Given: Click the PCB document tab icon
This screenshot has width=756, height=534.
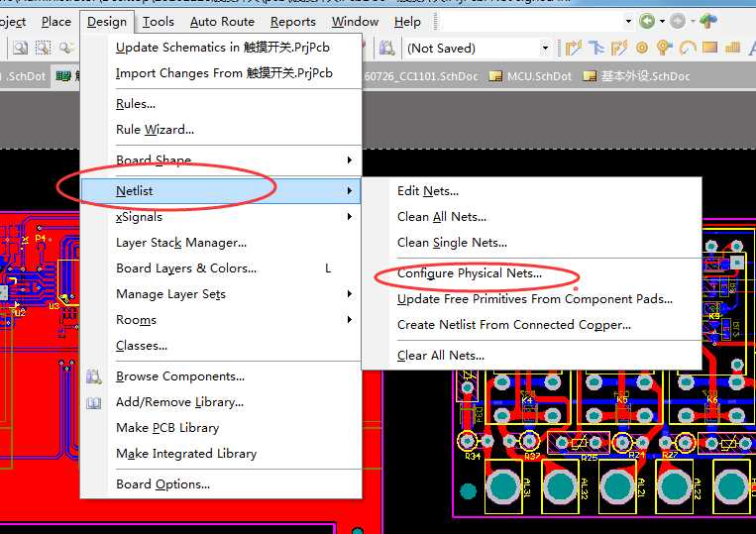Looking at the screenshot, I should pos(63,76).
